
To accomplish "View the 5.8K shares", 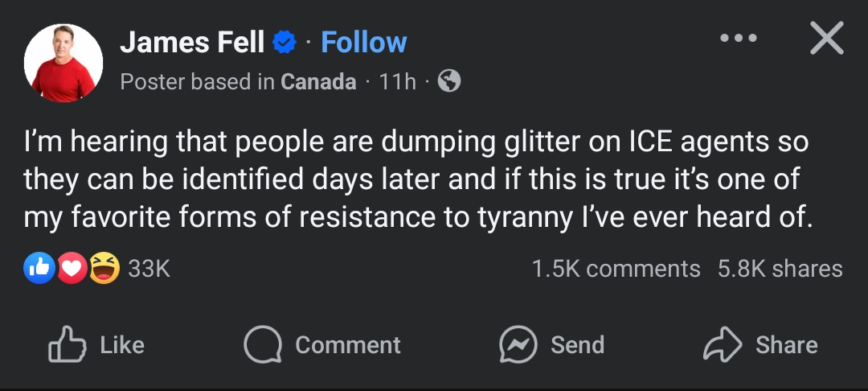I will 780,269.
